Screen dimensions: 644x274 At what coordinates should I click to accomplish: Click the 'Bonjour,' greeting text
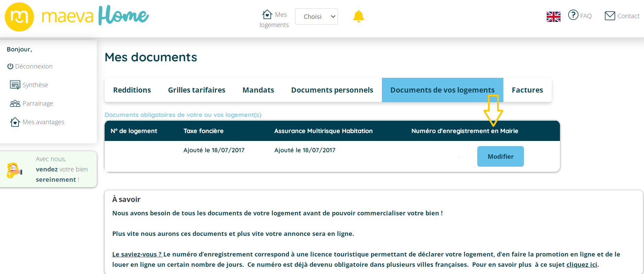pos(19,49)
